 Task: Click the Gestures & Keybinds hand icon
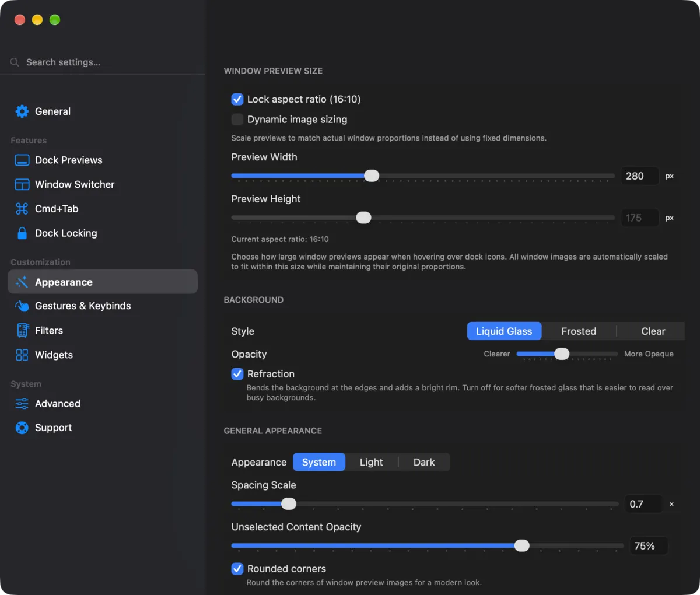click(22, 306)
